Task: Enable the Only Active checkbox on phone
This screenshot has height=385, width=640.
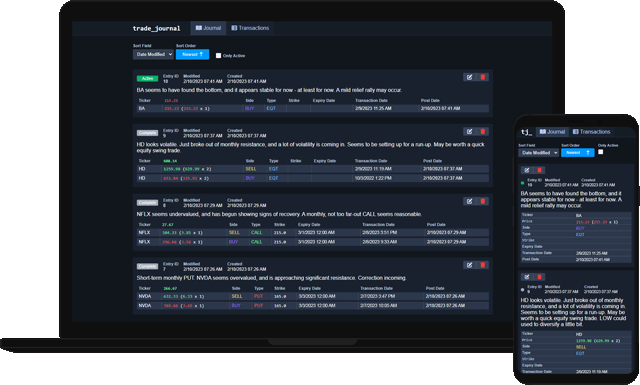Action: [600, 152]
